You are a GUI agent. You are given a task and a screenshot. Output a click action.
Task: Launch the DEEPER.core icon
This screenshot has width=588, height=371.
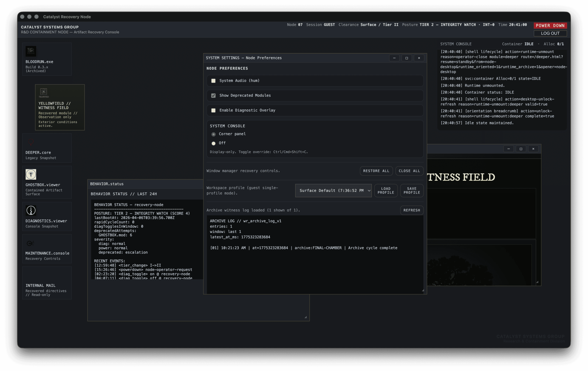(x=47, y=148)
